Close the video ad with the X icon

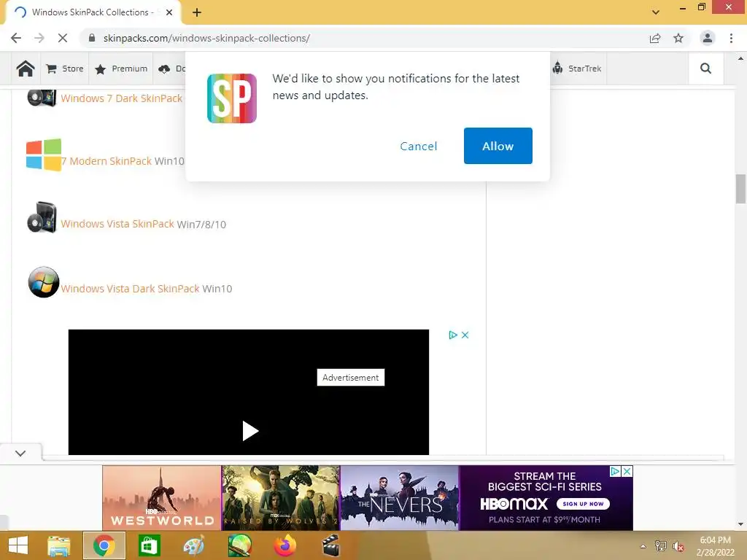pyautogui.click(x=465, y=335)
